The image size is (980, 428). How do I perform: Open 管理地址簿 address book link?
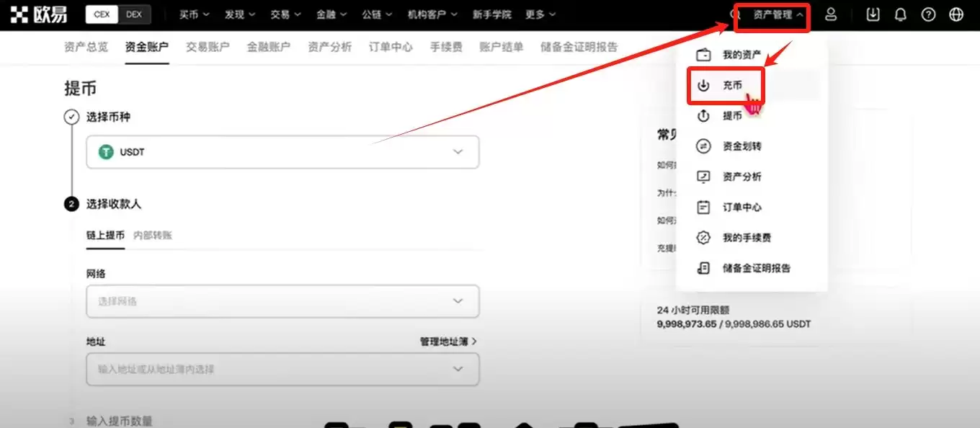tap(446, 340)
